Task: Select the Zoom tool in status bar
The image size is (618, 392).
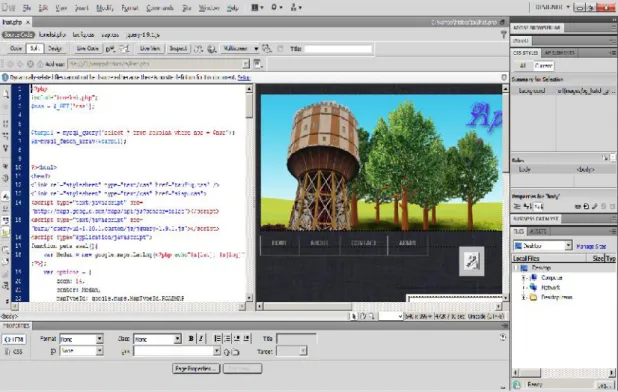Action: [x=372, y=316]
